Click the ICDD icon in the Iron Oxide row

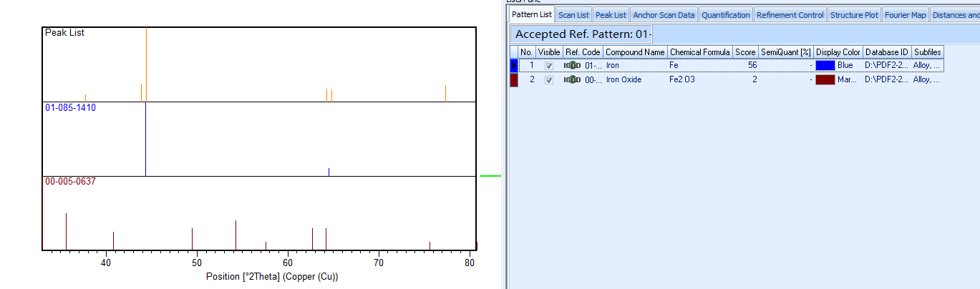click(x=572, y=79)
